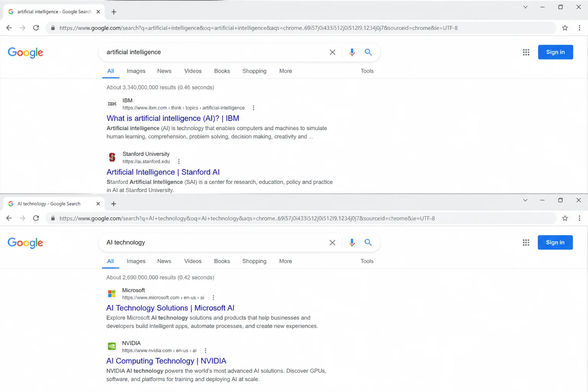The image size is (588, 392).
Task: Switch to Images in AI technology window
Action: pyautogui.click(x=136, y=261)
